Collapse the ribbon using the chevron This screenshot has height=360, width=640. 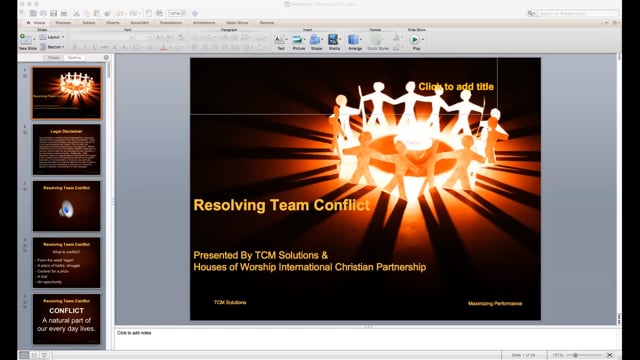(x=607, y=23)
